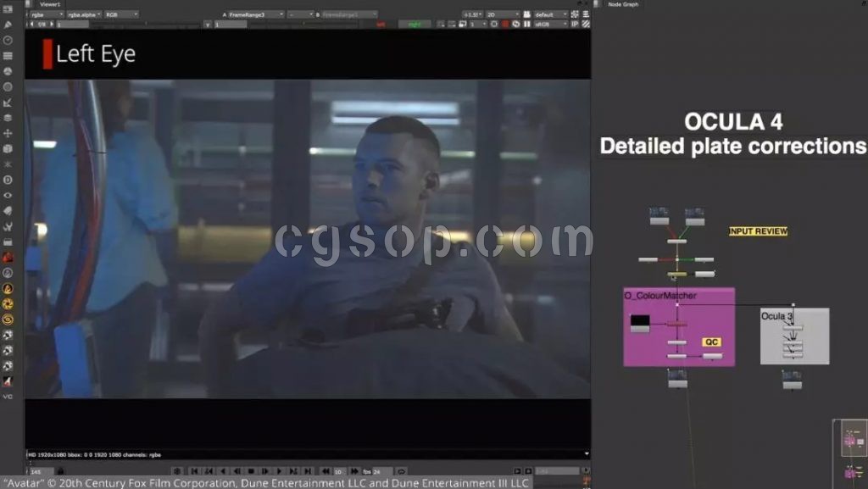Toggle the Y gamma button
The height and width of the screenshot is (489, 868).
click(208, 25)
